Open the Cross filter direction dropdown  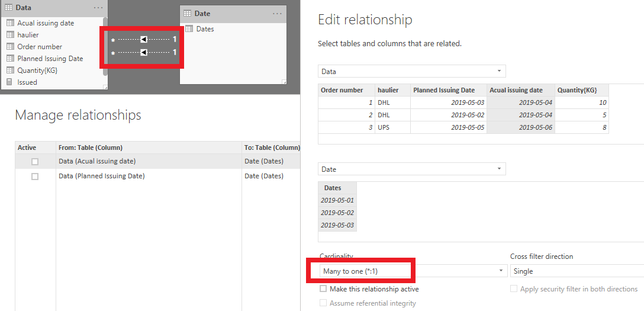577,271
